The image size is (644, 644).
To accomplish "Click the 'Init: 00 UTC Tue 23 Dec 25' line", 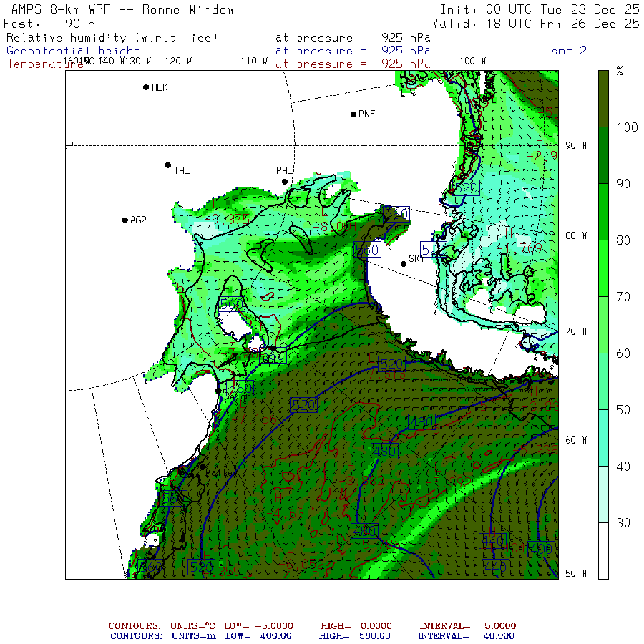I will click(540, 9).
